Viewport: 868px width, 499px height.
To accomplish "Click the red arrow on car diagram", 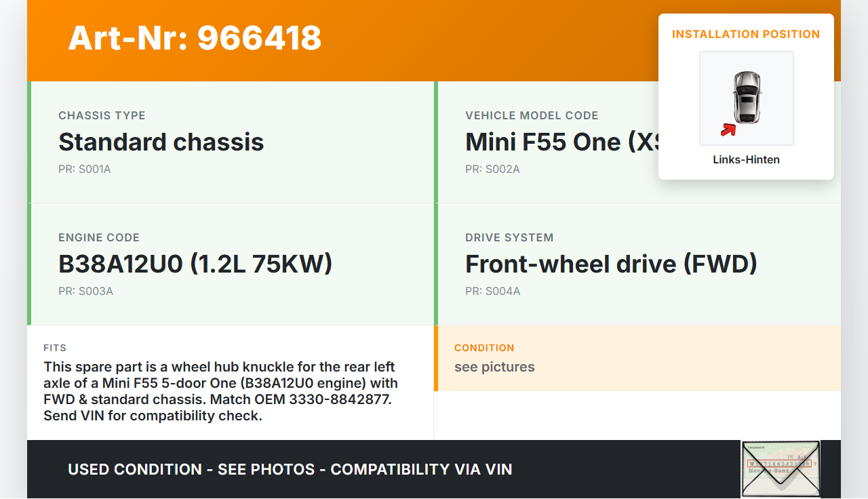I will (728, 129).
